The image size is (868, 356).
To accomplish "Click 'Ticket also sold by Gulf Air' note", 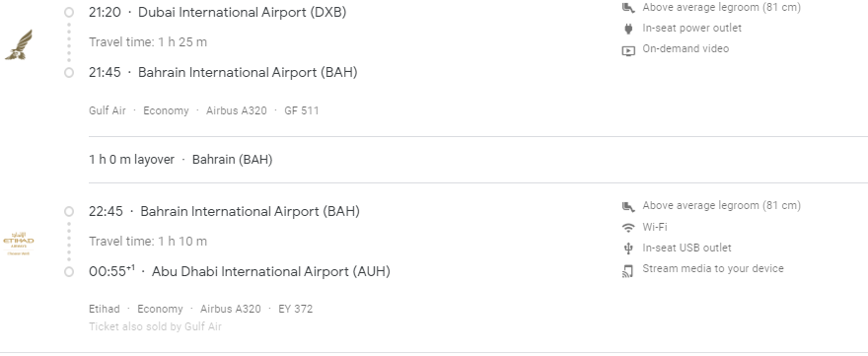I will [x=155, y=326].
